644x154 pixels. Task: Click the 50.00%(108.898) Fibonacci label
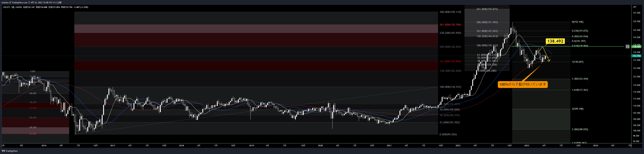(450, 110)
